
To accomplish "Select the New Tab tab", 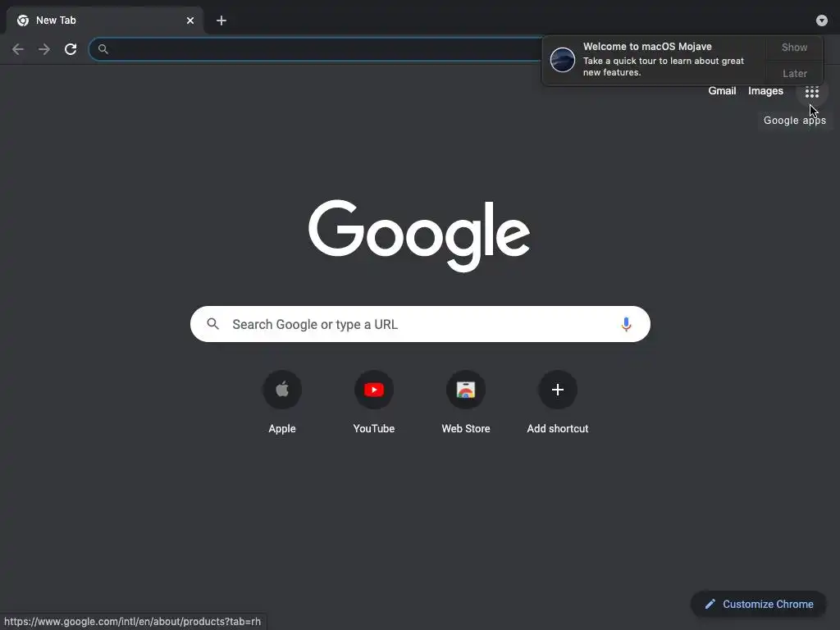I will coord(105,21).
